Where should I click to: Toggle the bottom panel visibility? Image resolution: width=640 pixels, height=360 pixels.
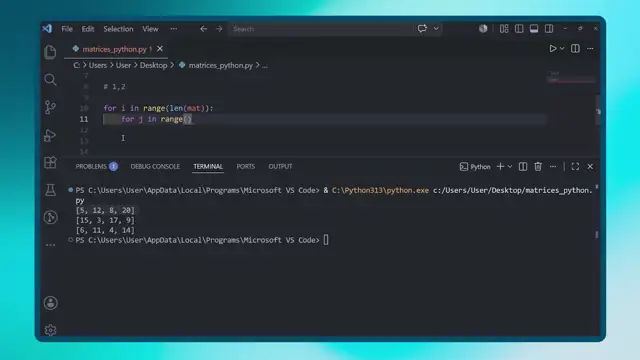[533, 29]
